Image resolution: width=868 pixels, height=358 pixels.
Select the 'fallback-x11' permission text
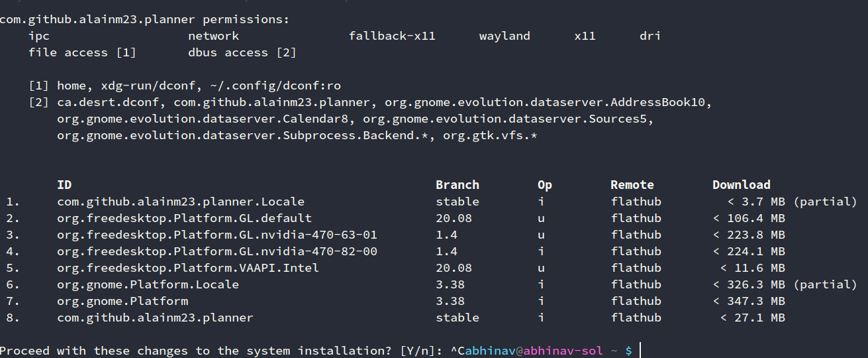point(392,36)
